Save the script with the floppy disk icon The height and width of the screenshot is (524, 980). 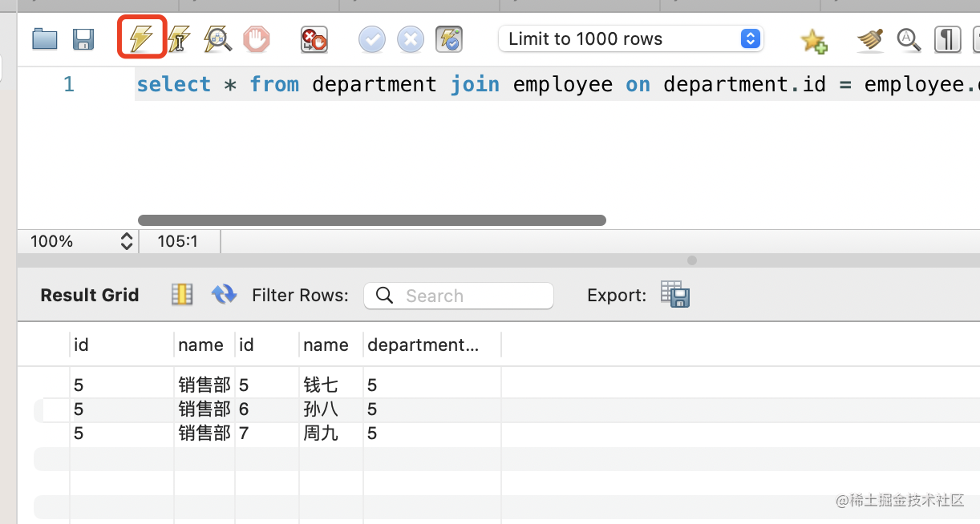pyautogui.click(x=83, y=38)
